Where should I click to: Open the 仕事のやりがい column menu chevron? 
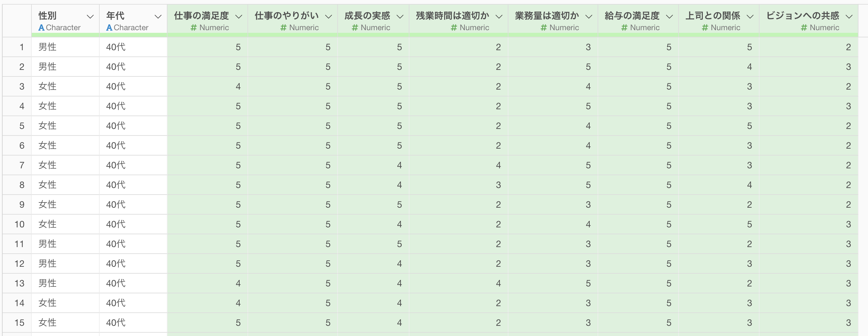tap(328, 16)
